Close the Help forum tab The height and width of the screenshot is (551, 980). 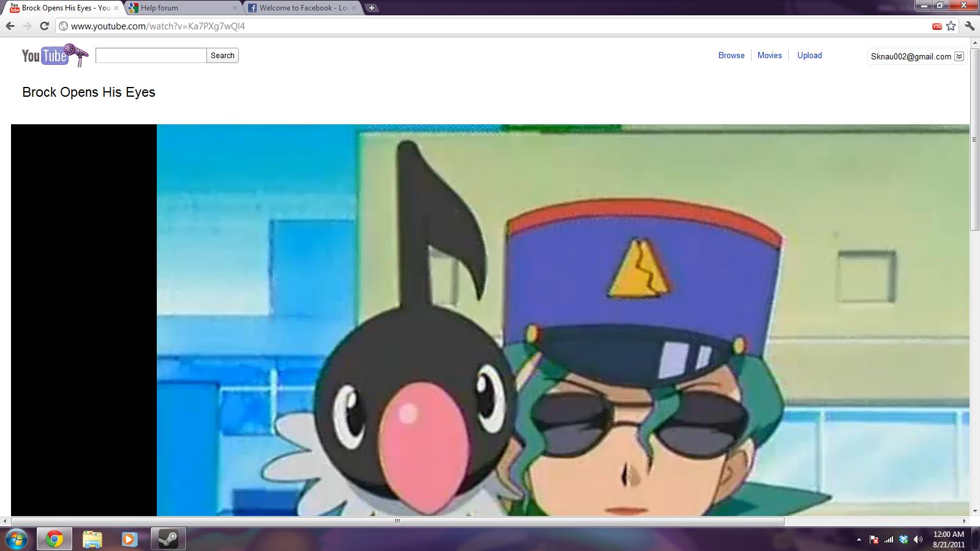click(x=235, y=8)
